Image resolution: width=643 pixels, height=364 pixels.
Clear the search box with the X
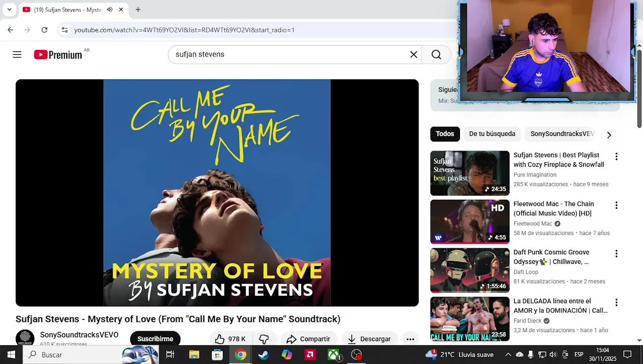coord(414,55)
